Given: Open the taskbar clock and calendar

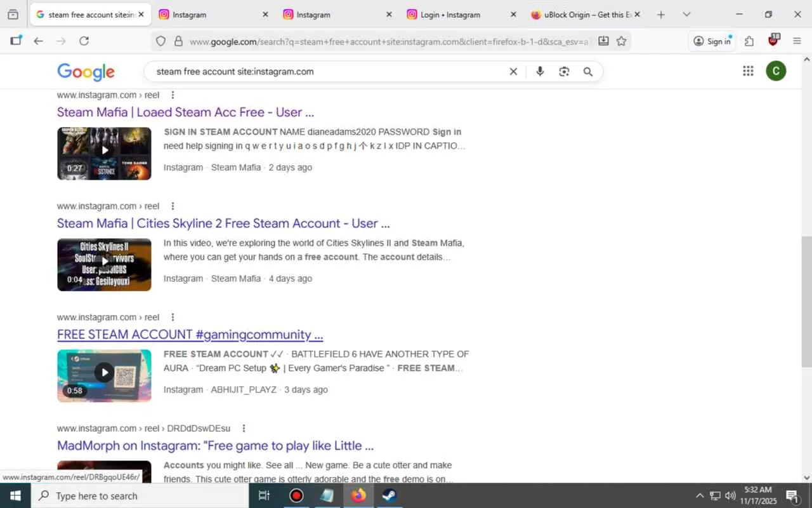Looking at the screenshot, I should pyautogui.click(x=758, y=496).
